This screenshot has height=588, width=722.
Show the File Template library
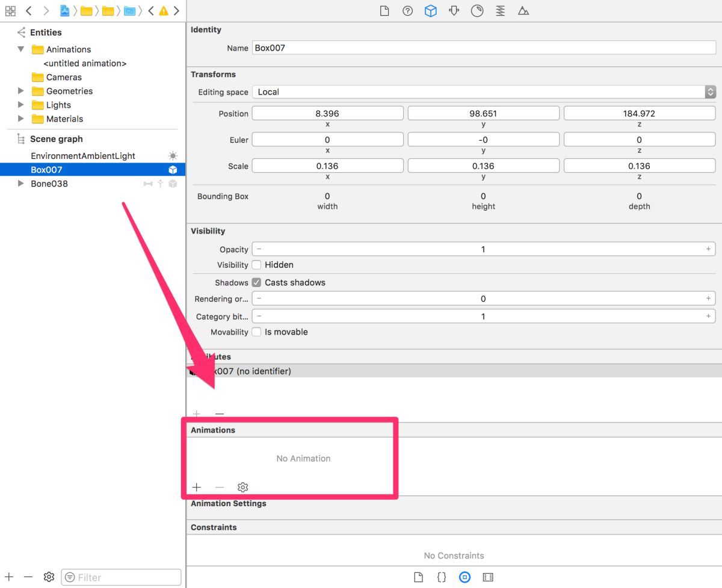[x=418, y=577]
